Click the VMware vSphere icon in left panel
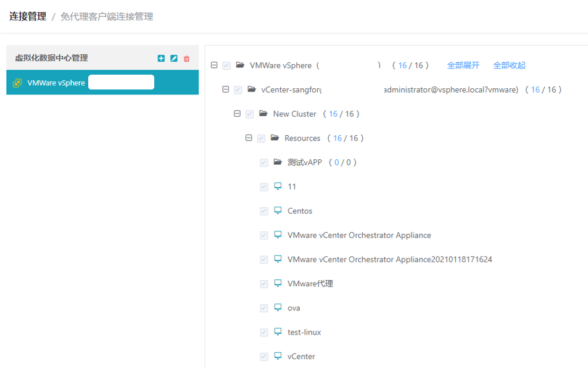The width and height of the screenshot is (588, 382). [x=17, y=83]
